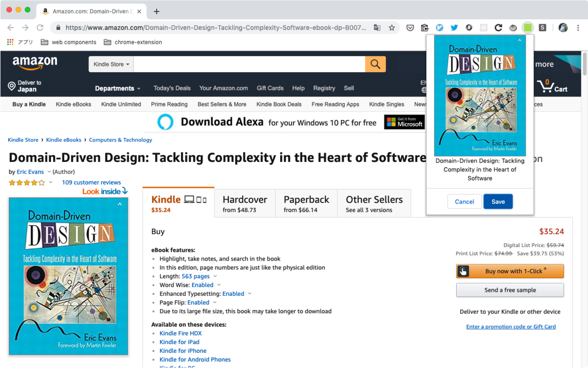Click the Amazon logo

coord(35,63)
